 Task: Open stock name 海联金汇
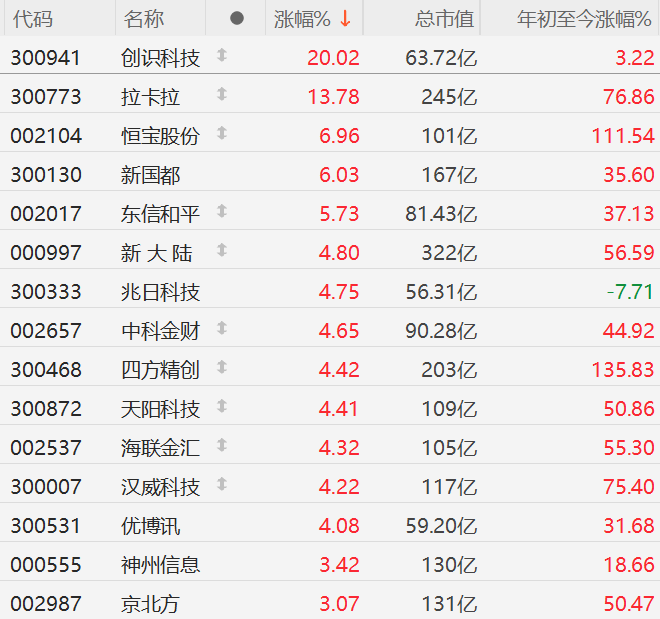tap(160, 448)
